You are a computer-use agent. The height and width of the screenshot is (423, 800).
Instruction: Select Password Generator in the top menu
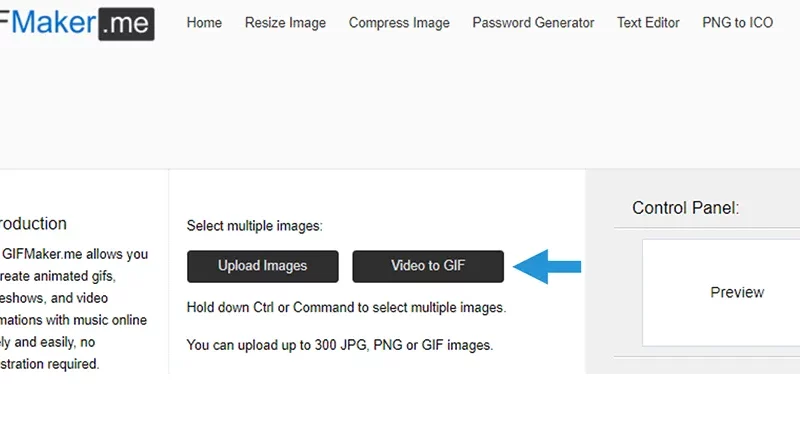[533, 23]
